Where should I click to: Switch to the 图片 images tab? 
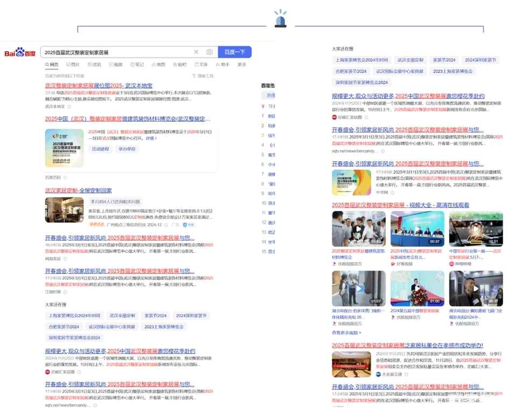[x=73, y=64]
